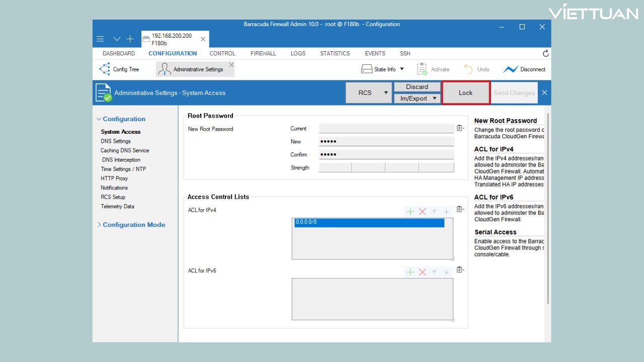Expand the State Info dropdown arrow
This screenshot has width=644, height=362.
click(402, 69)
